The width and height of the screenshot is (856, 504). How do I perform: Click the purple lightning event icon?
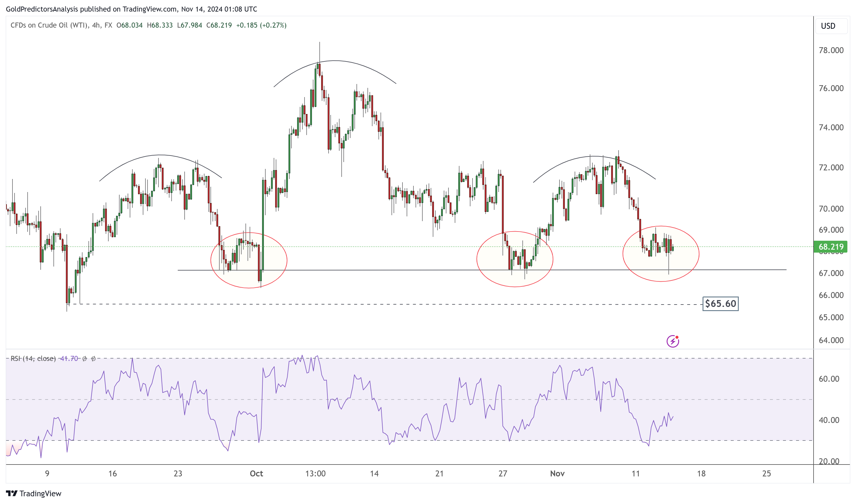672,341
